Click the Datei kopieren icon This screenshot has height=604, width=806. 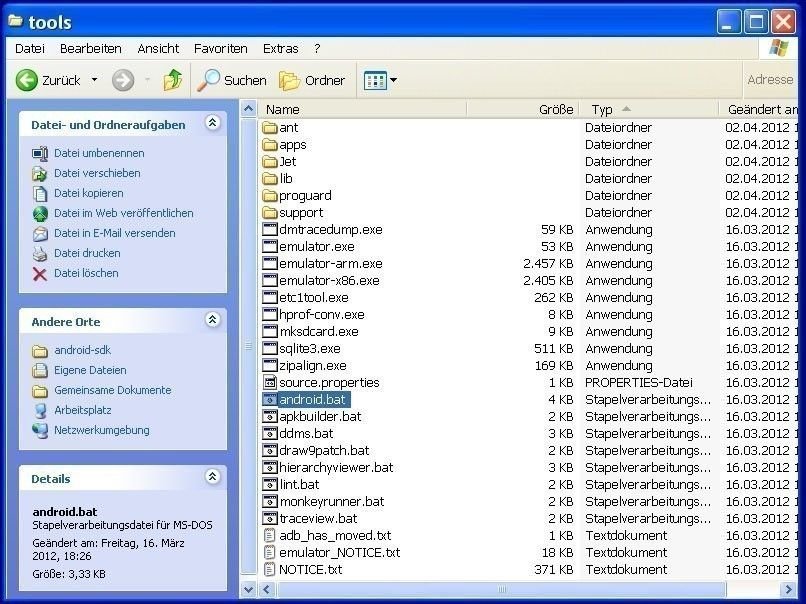pos(40,193)
